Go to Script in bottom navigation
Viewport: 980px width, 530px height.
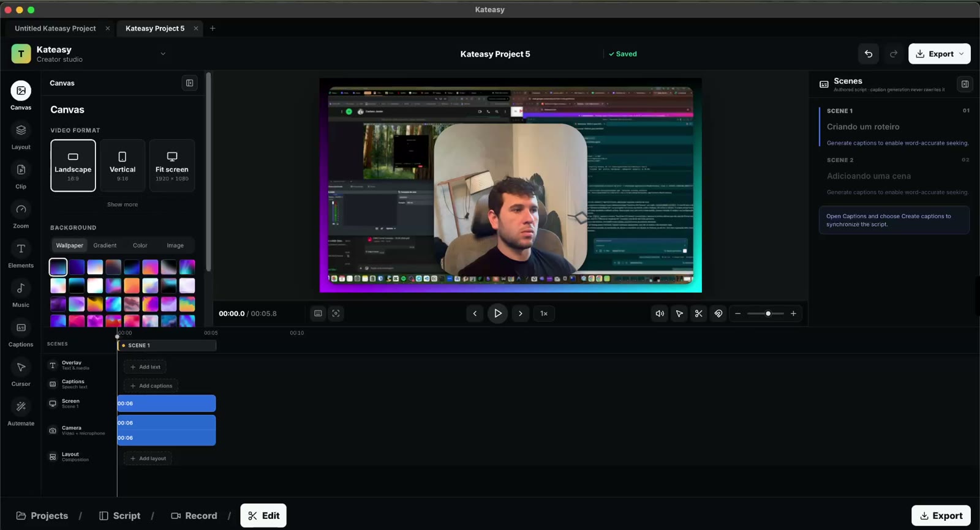click(120, 516)
